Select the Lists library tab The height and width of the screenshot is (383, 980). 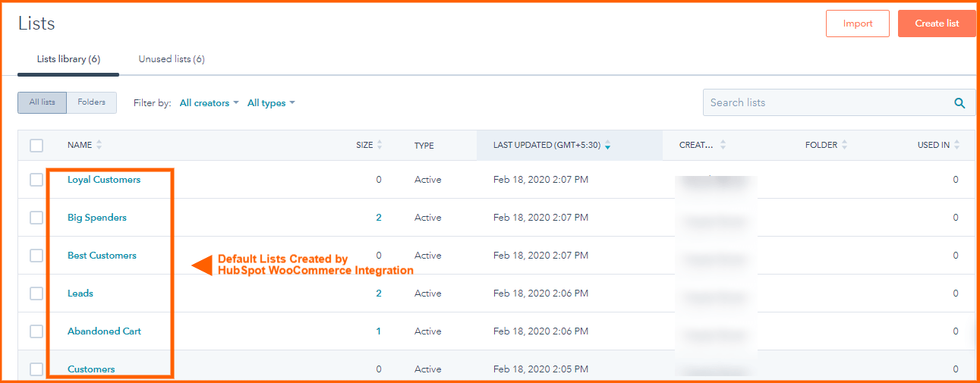[x=68, y=59]
